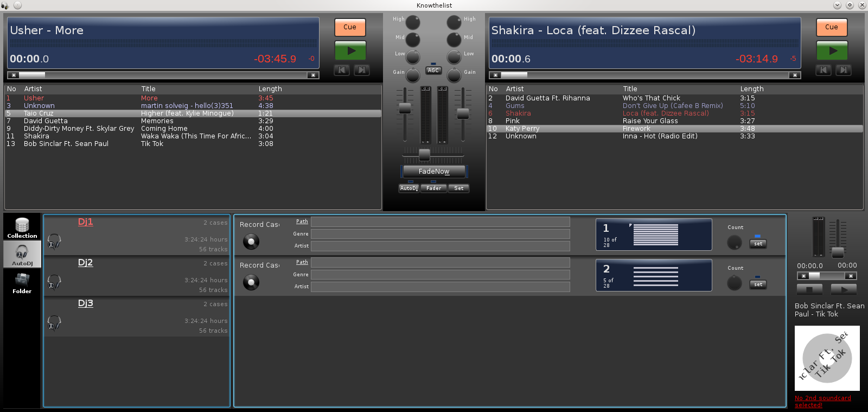Play the preview player
Viewport: 868px width, 412px height.
844,289
